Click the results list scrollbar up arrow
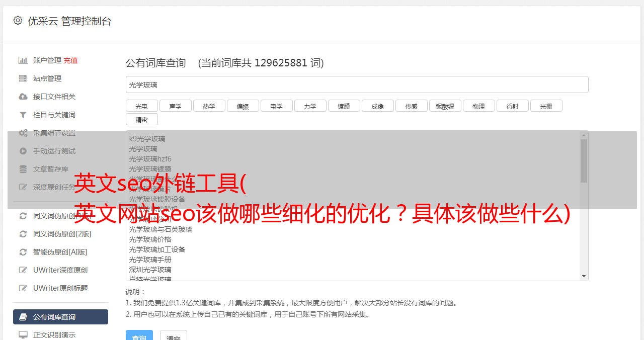This screenshot has height=340, width=644. (x=584, y=135)
